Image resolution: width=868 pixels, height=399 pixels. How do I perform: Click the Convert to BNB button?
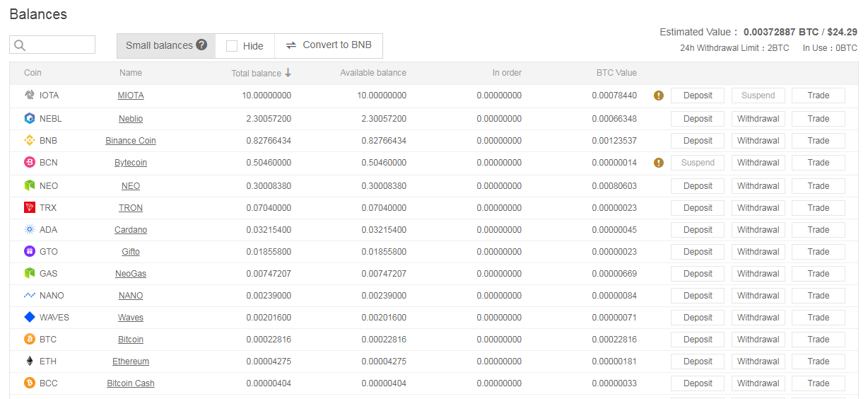329,45
